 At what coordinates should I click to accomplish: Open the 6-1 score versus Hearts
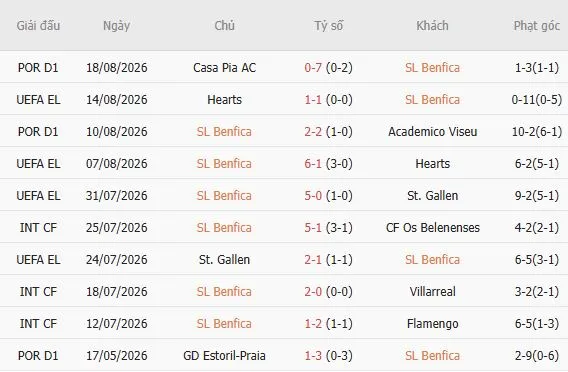(313, 164)
